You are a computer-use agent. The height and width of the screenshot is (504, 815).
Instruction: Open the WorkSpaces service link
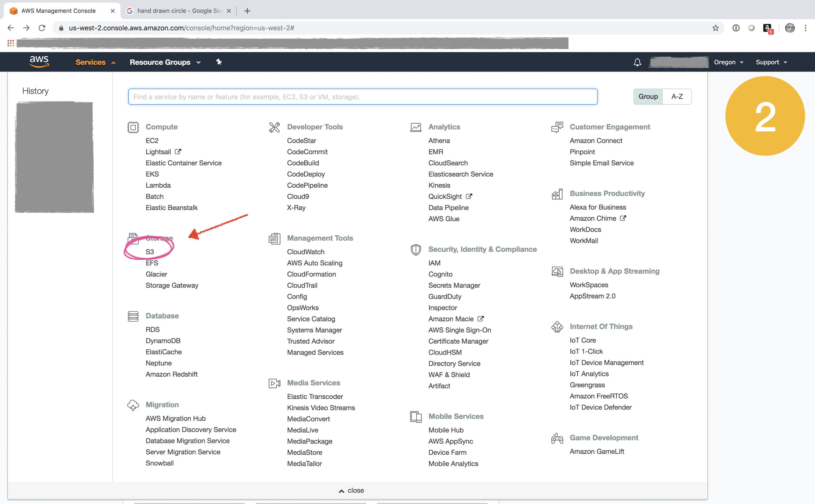pyautogui.click(x=589, y=285)
